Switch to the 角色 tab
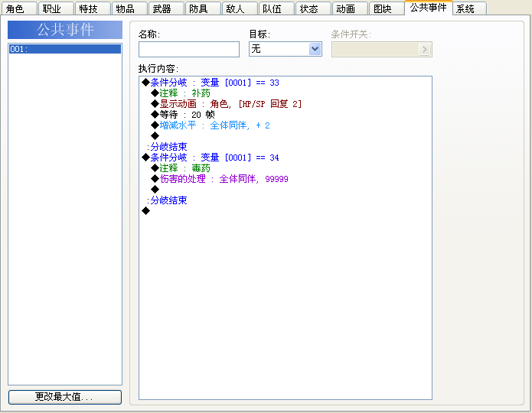 point(18,8)
